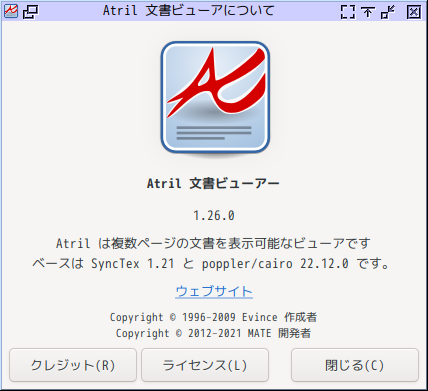Open the window menu via Atril titlebar icon

[11, 11]
